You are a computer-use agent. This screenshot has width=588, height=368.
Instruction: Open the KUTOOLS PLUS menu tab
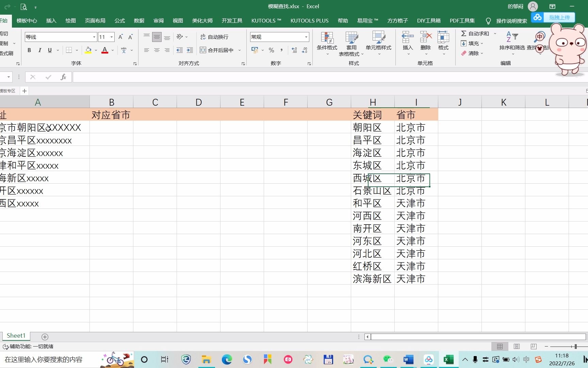309,20
